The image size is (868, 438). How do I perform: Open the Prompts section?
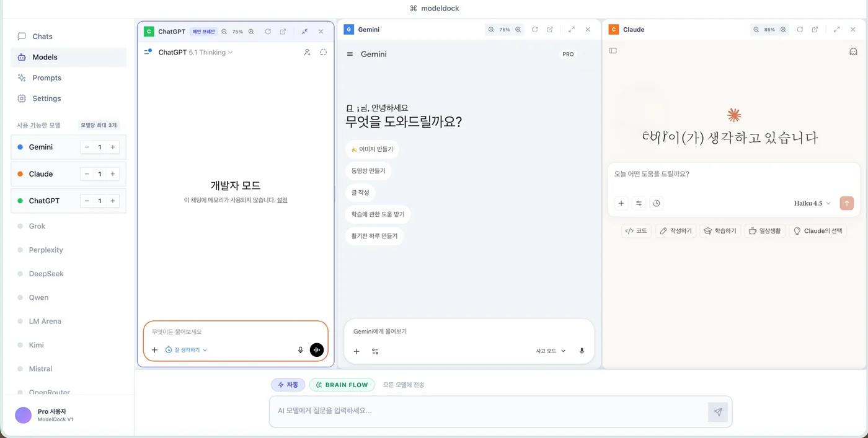click(x=68, y=78)
